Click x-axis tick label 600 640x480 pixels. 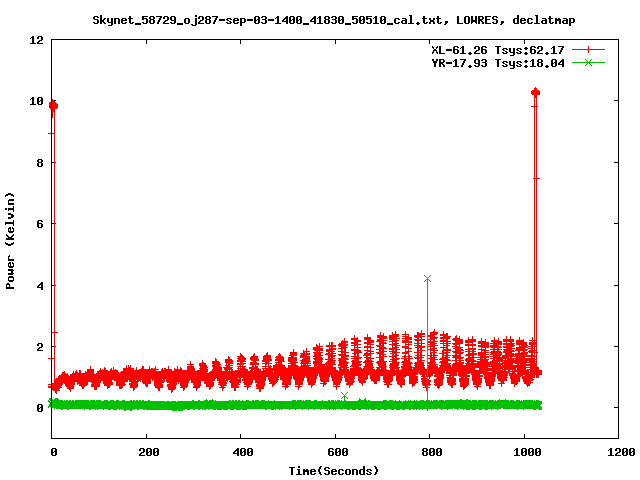point(338,452)
